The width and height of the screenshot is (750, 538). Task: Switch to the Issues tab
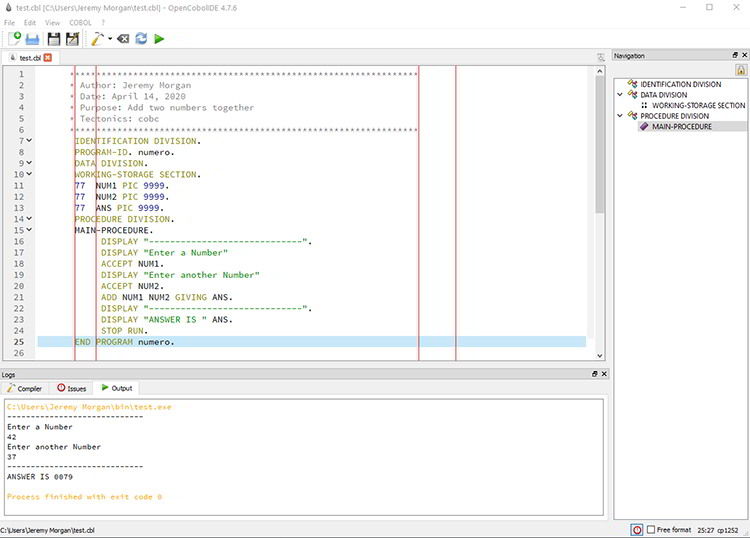(72, 388)
